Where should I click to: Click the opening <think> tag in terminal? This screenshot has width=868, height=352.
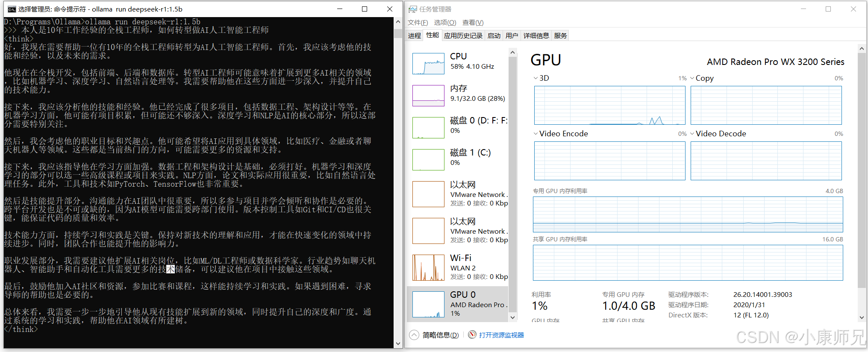[x=18, y=38]
